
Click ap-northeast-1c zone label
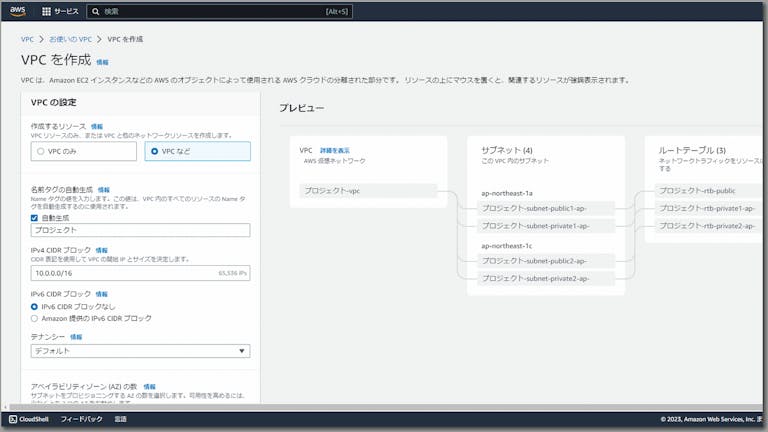point(506,246)
